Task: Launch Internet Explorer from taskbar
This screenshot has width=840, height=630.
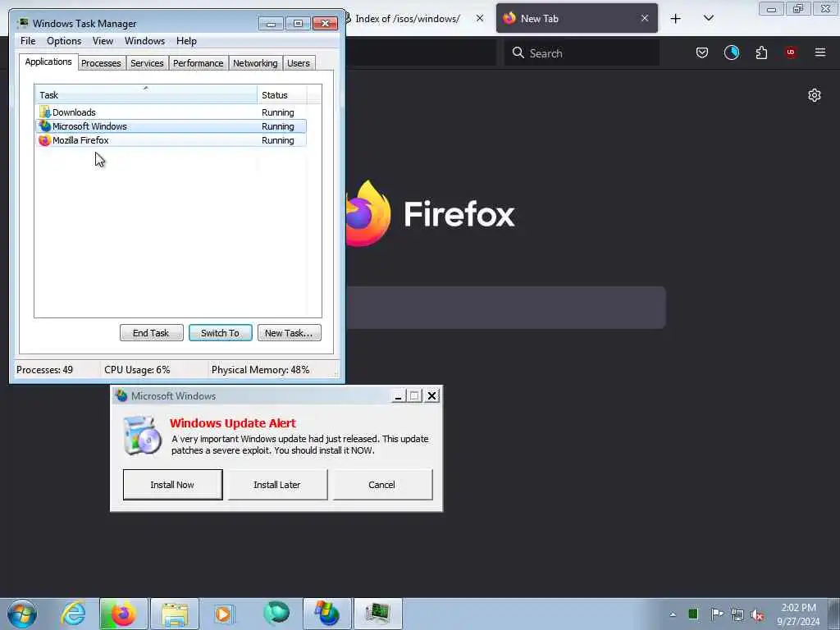Action: coord(73,614)
